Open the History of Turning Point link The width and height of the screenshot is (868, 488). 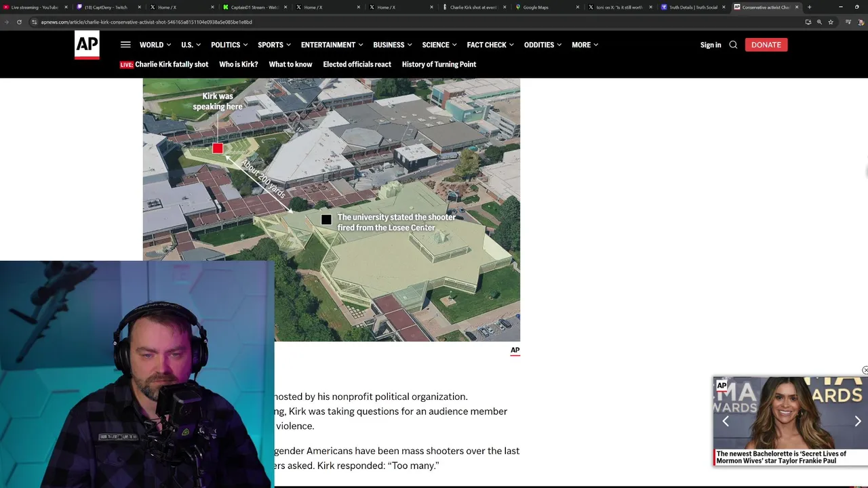[439, 64]
